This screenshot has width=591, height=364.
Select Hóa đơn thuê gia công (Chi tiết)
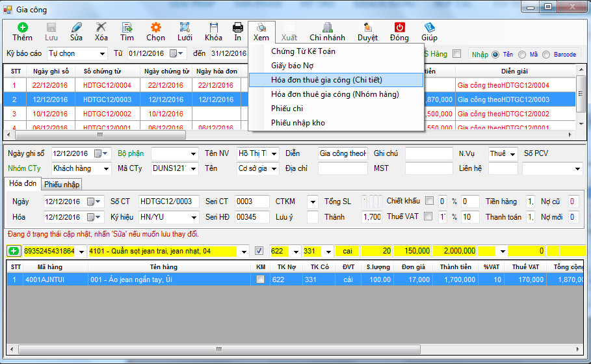point(336,80)
